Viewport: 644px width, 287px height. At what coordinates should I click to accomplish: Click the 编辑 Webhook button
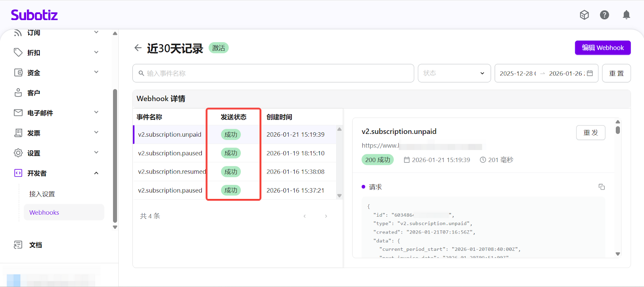click(x=603, y=48)
